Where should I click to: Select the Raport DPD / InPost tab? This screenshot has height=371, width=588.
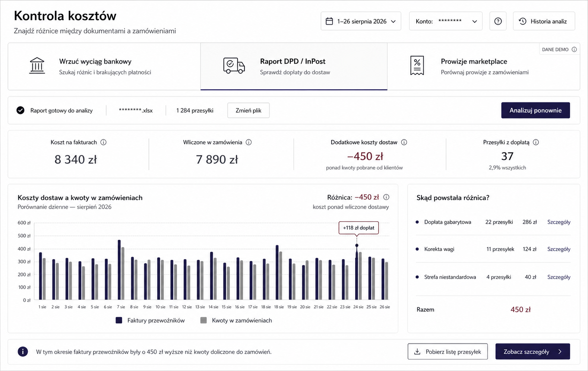pyautogui.click(x=294, y=66)
